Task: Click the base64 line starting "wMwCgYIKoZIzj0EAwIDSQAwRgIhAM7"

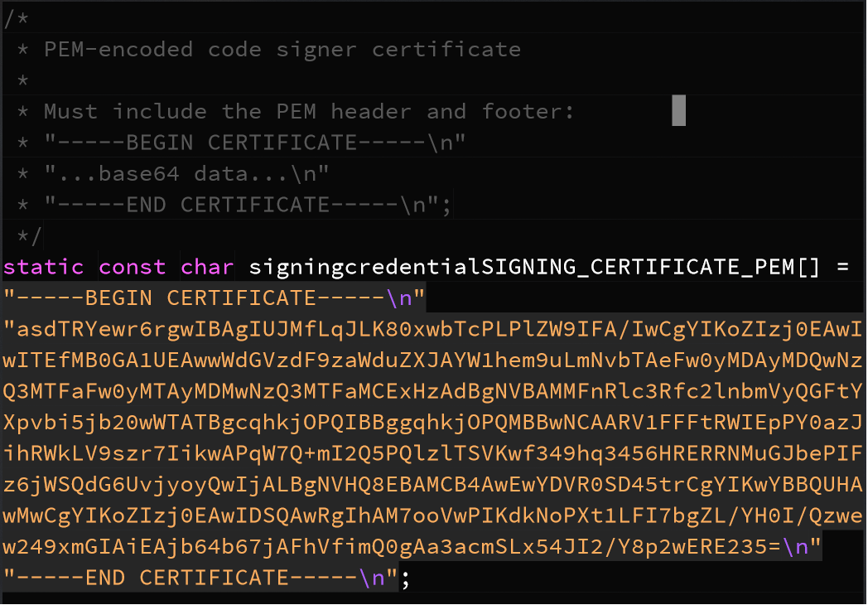Action: [x=433, y=515]
